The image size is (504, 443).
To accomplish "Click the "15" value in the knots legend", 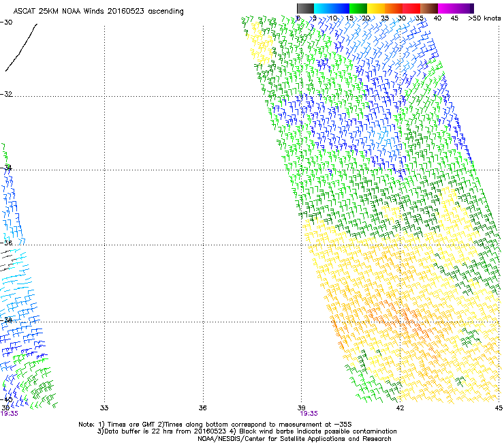I will 349,18.
